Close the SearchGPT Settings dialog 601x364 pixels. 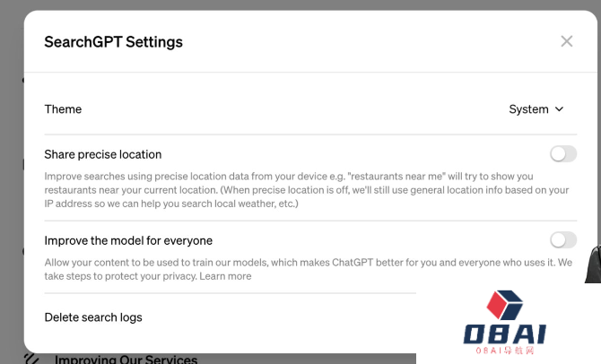tap(567, 41)
